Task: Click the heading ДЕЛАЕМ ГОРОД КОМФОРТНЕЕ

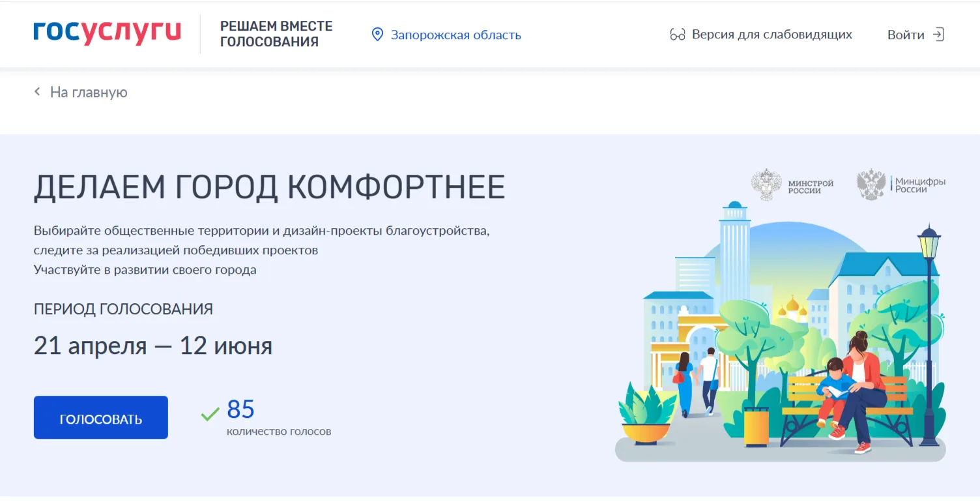Action: point(269,188)
